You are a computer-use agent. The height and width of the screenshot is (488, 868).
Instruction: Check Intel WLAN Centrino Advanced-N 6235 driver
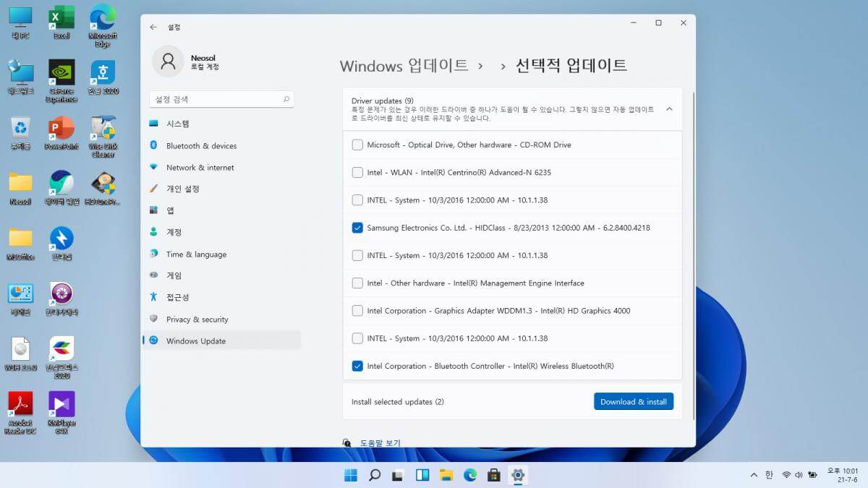357,172
